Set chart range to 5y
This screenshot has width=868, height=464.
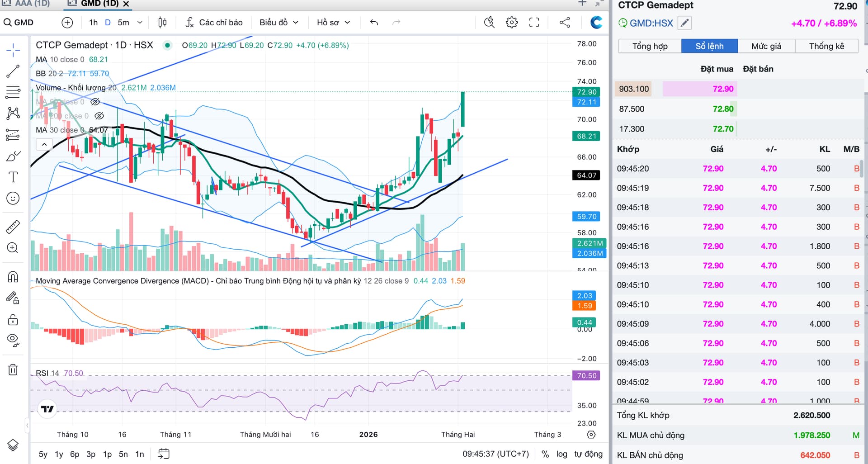tap(43, 454)
